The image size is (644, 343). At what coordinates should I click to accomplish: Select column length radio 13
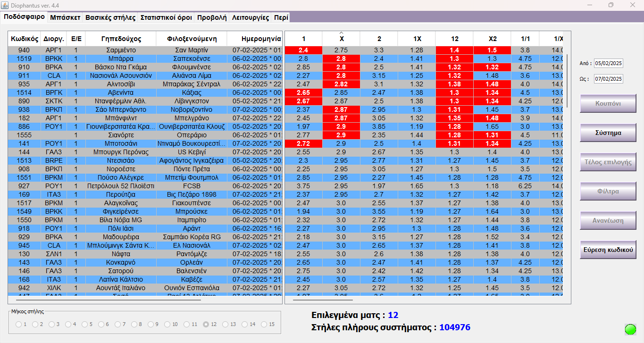pos(225,324)
